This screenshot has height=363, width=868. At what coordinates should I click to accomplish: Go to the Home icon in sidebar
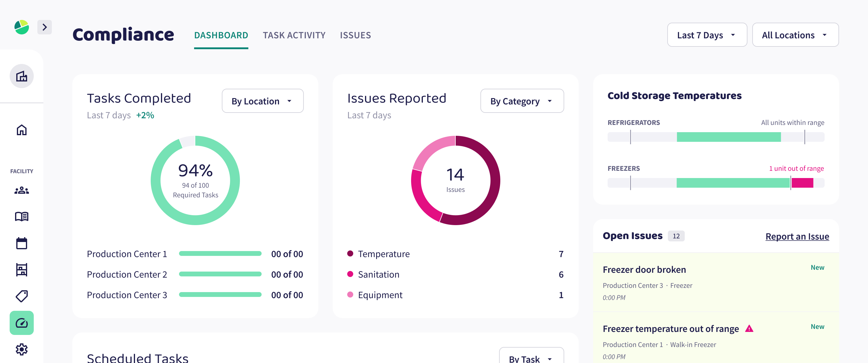22,130
